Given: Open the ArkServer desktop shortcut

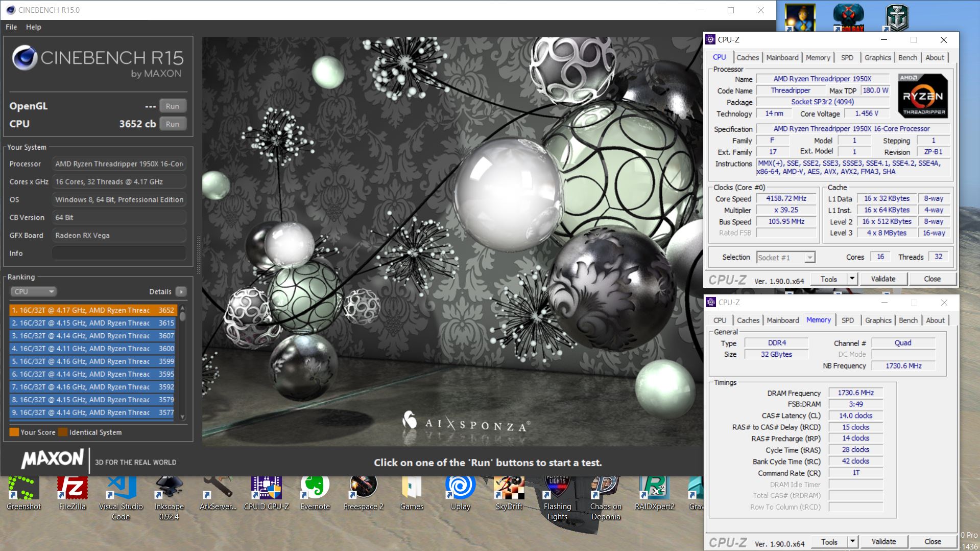Looking at the screenshot, I should [218, 493].
